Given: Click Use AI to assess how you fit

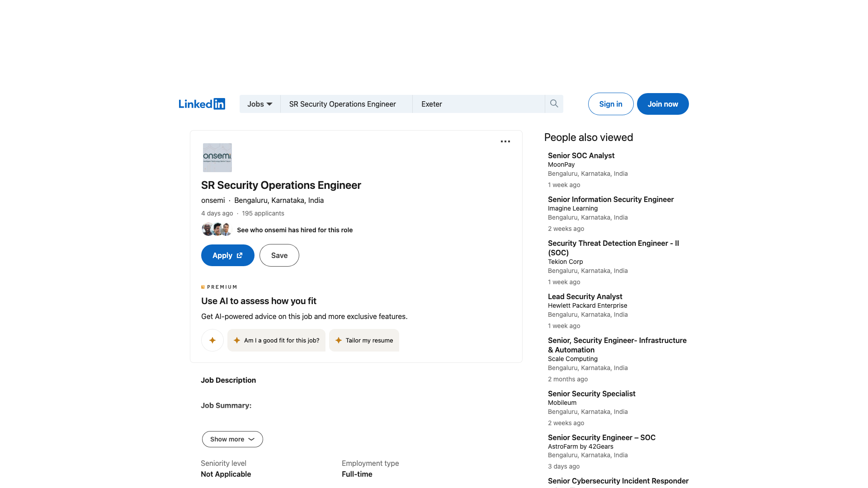Looking at the screenshot, I should point(259,301).
